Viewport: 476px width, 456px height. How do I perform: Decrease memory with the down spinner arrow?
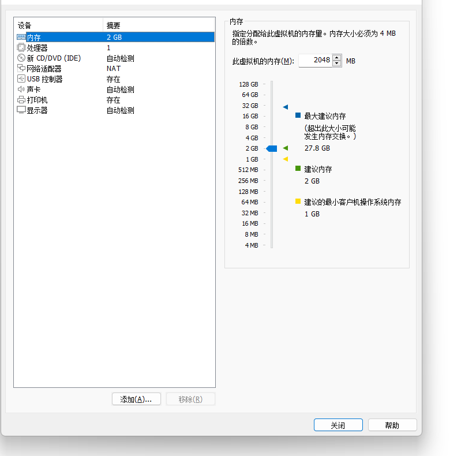337,63
